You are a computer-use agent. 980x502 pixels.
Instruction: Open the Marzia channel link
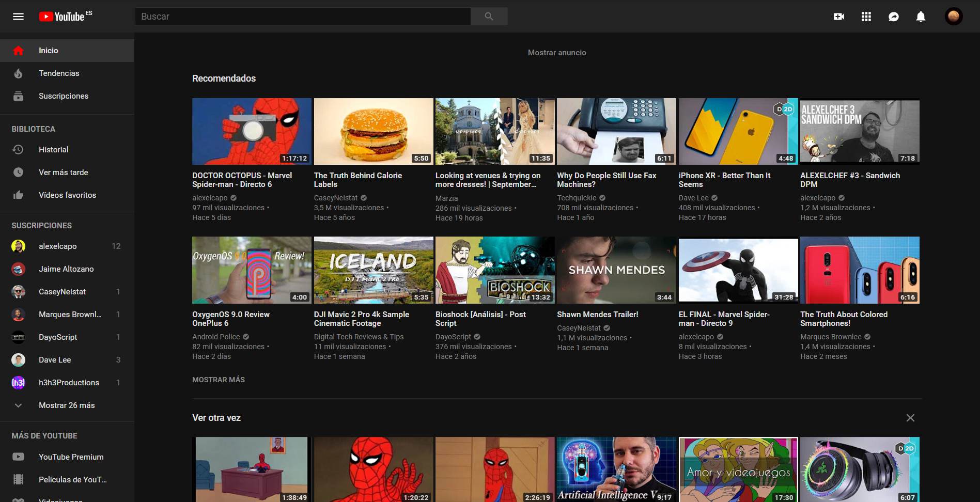(x=446, y=198)
